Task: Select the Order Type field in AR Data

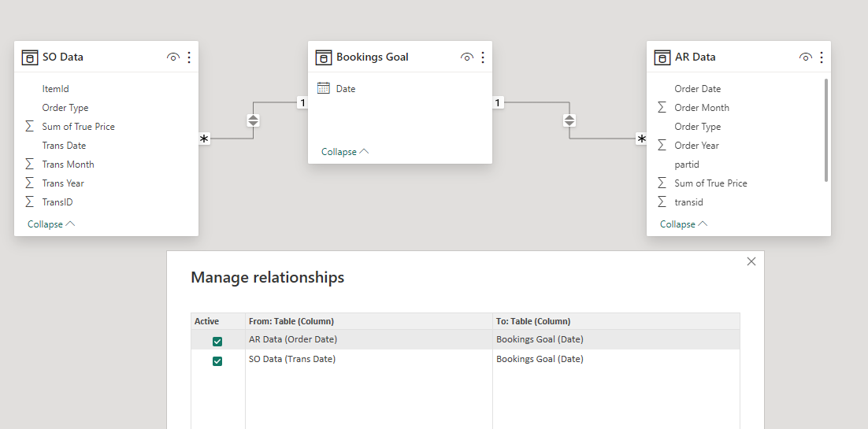Action: click(x=698, y=126)
